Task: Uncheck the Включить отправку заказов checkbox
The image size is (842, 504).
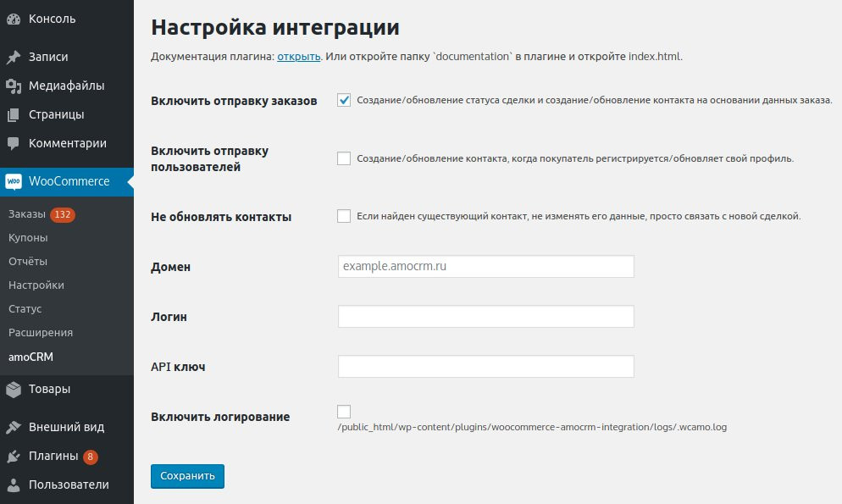Action: click(344, 100)
